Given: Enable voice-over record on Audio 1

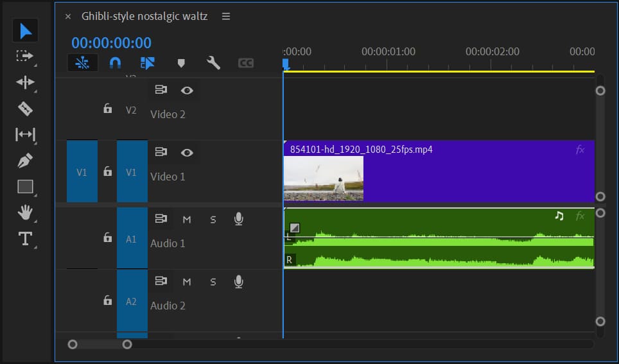Looking at the screenshot, I should coord(238,219).
